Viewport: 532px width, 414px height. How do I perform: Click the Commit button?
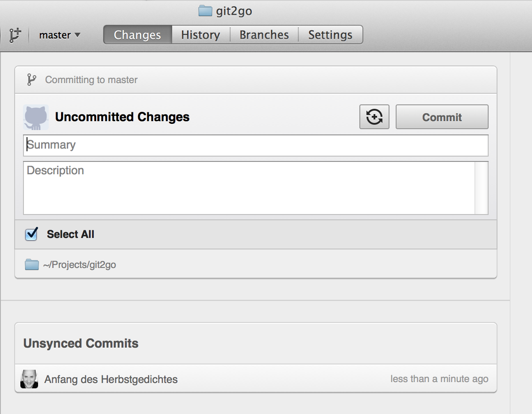(x=442, y=117)
